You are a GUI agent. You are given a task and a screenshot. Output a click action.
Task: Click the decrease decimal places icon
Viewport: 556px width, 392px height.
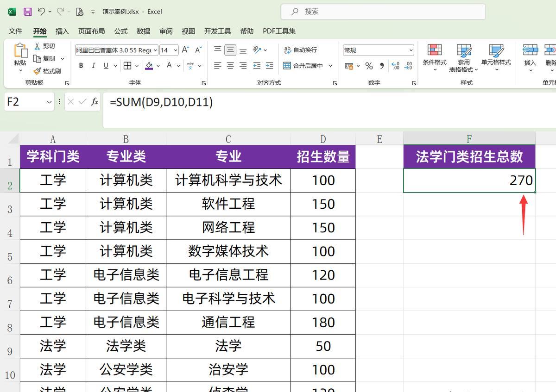[x=408, y=66]
